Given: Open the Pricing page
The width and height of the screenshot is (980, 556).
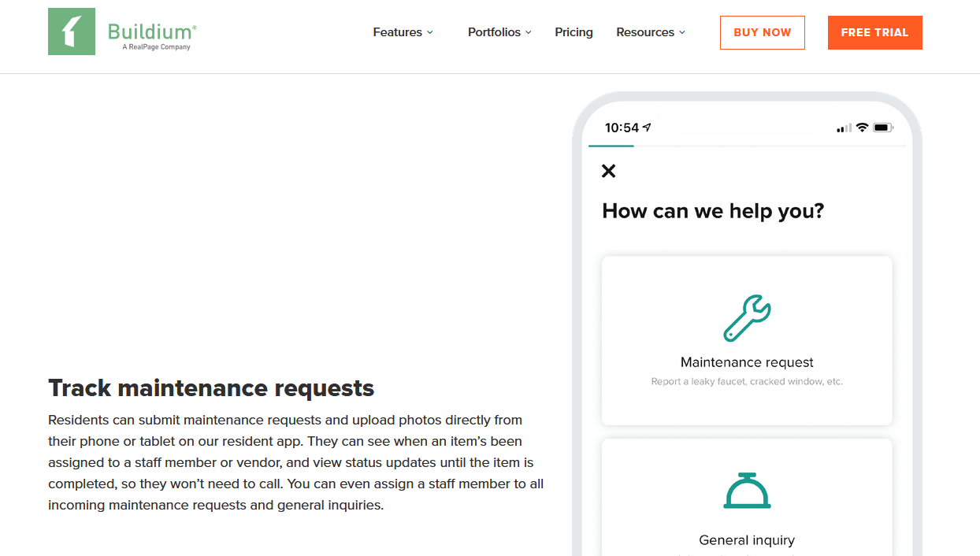Looking at the screenshot, I should click(574, 32).
